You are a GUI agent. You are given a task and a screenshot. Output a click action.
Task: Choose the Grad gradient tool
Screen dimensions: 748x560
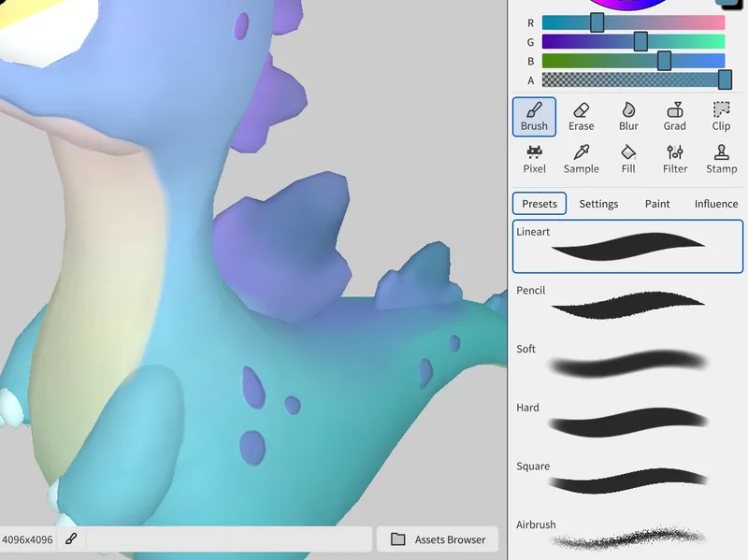[x=675, y=117]
